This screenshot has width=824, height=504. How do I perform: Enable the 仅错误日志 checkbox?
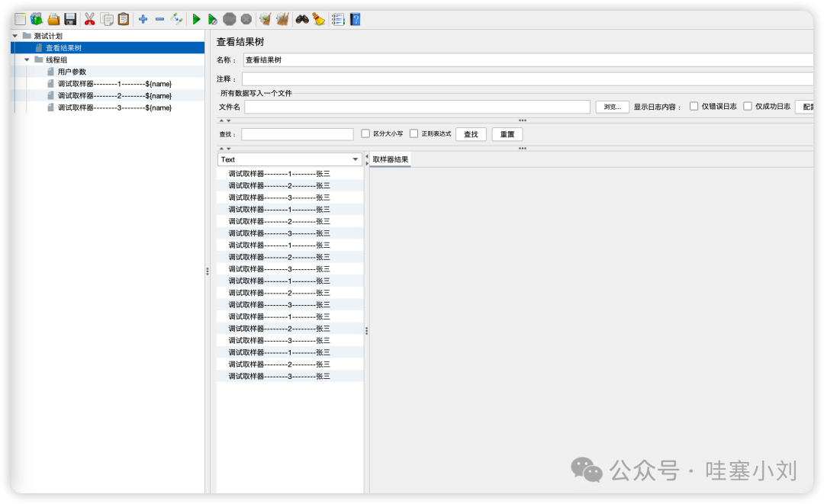pyautogui.click(x=694, y=106)
